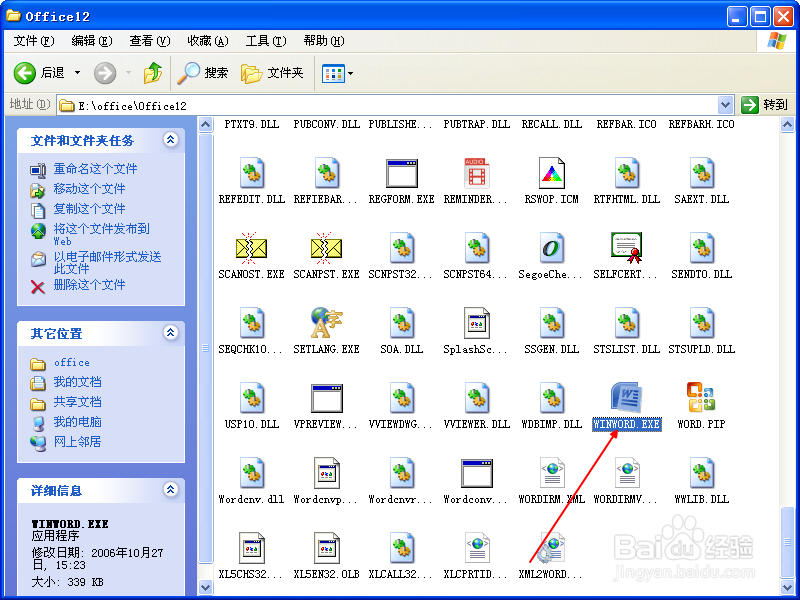Open the Views dropdown button
Viewport: 800px width, 600px height.
pos(337,73)
